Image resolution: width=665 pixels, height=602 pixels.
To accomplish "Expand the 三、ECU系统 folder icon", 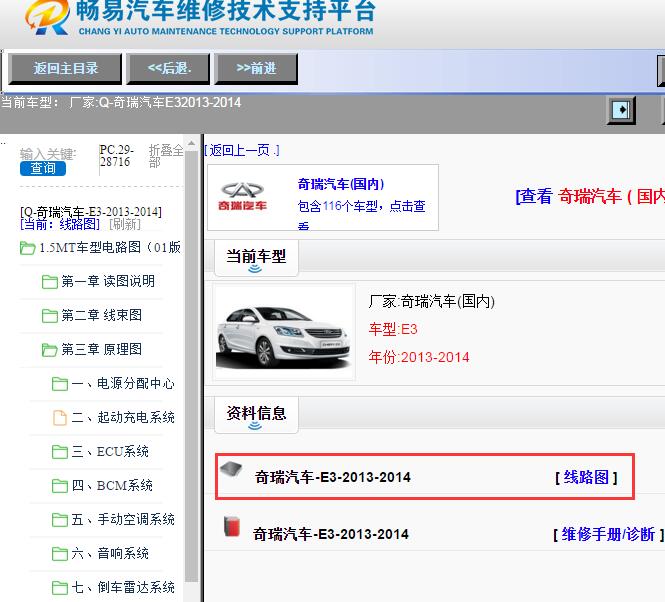I will [60, 452].
